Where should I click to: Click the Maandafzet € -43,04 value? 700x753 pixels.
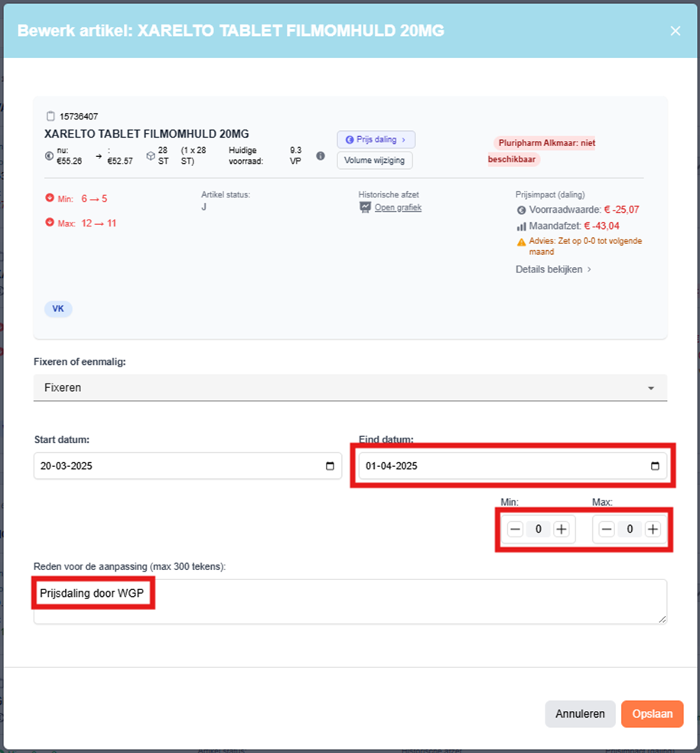[601, 227]
